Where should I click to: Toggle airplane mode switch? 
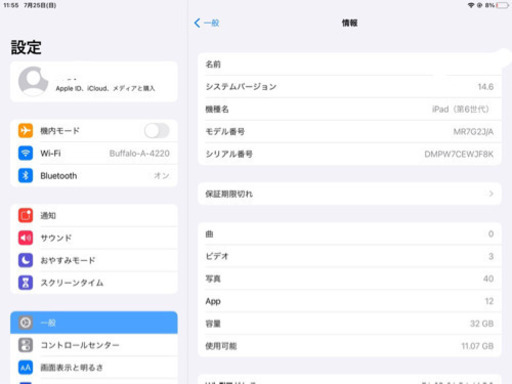click(157, 131)
